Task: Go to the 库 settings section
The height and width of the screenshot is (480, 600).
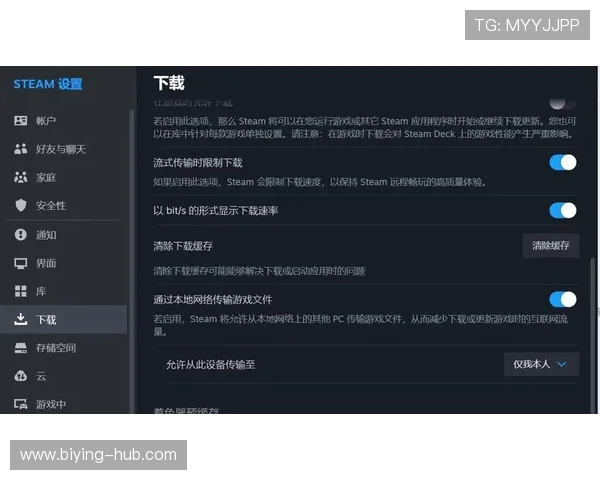Action: click(64, 291)
